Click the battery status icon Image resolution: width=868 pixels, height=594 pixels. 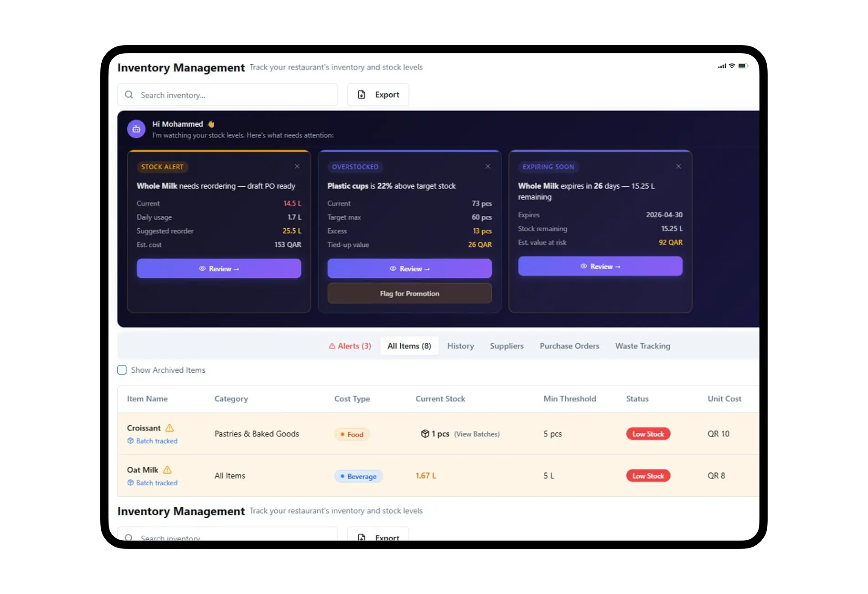743,66
